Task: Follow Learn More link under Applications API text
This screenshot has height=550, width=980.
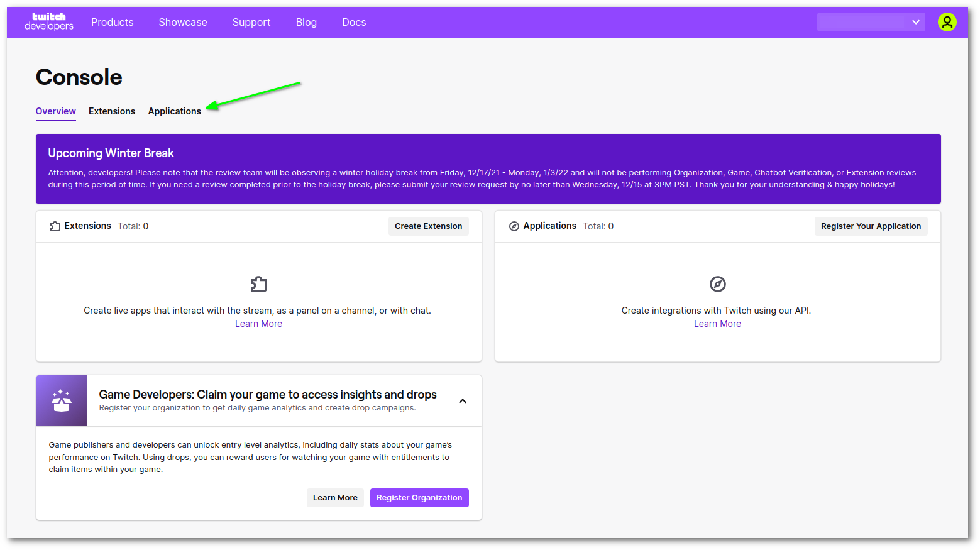Action: tap(717, 324)
